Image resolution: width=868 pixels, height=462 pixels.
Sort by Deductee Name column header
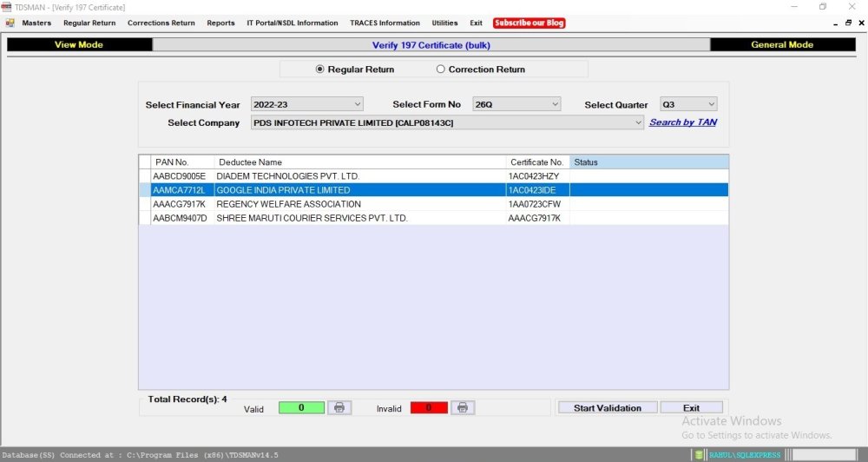click(x=360, y=162)
